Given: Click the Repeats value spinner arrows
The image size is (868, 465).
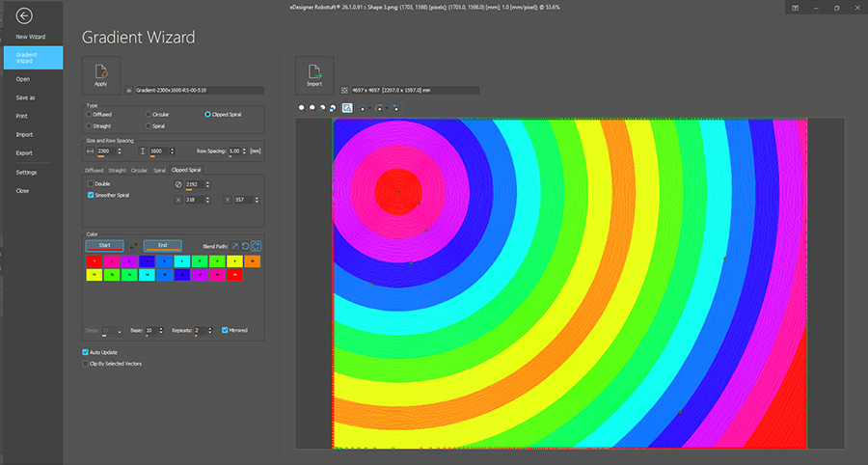Looking at the screenshot, I should (x=209, y=331).
